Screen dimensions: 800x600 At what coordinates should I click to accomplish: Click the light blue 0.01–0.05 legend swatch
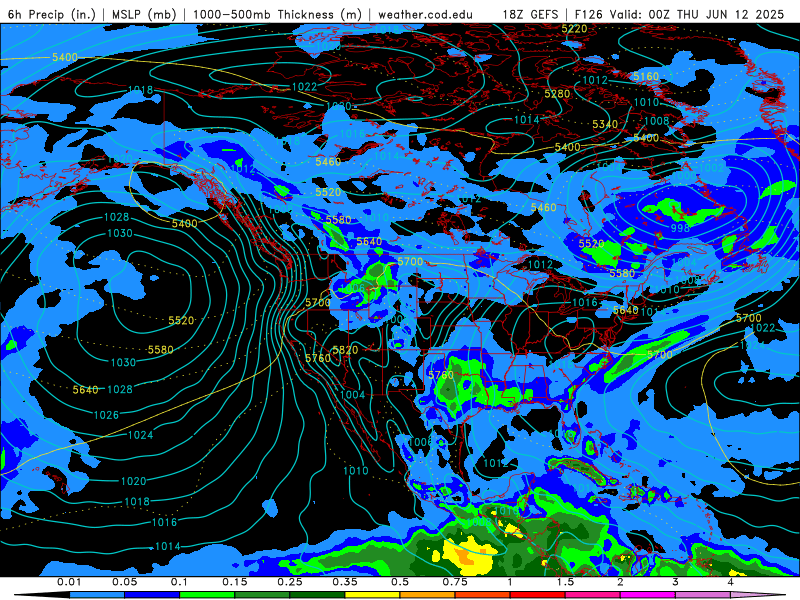coord(97,595)
